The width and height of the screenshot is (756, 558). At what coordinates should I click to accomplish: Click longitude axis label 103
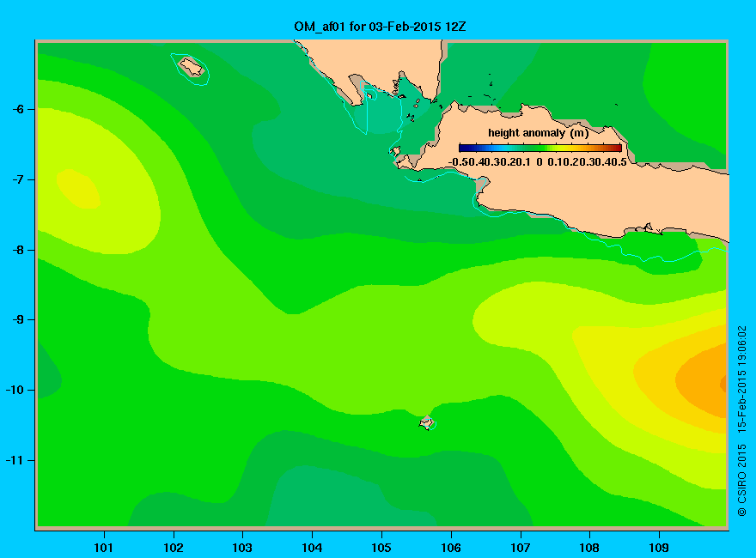click(242, 548)
